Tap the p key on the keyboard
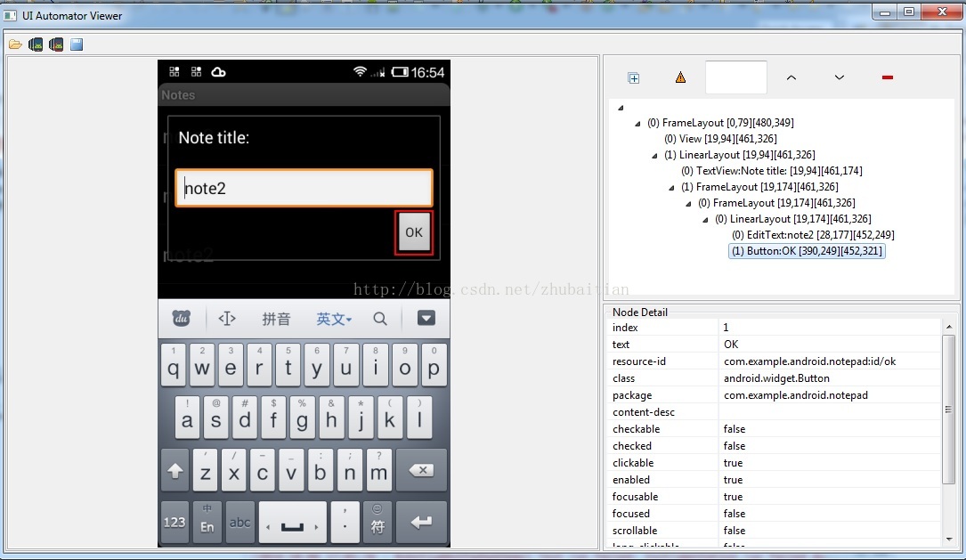The image size is (966, 560). pos(434,365)
